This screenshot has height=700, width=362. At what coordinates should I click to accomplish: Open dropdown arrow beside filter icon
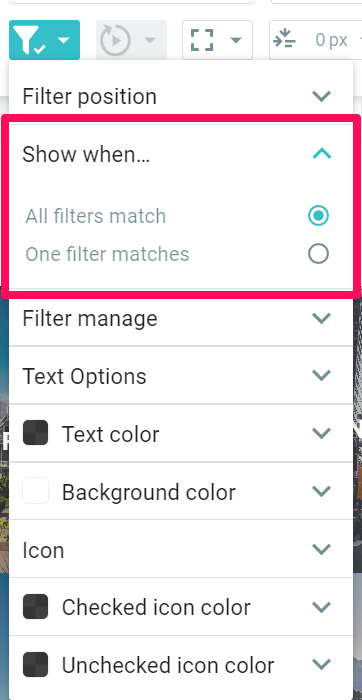click(64, 41)
